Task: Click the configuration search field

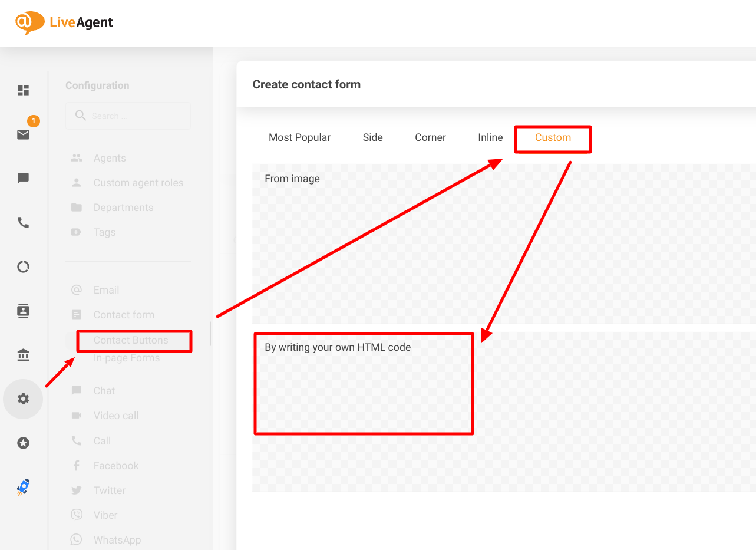Action: (128, 116)
